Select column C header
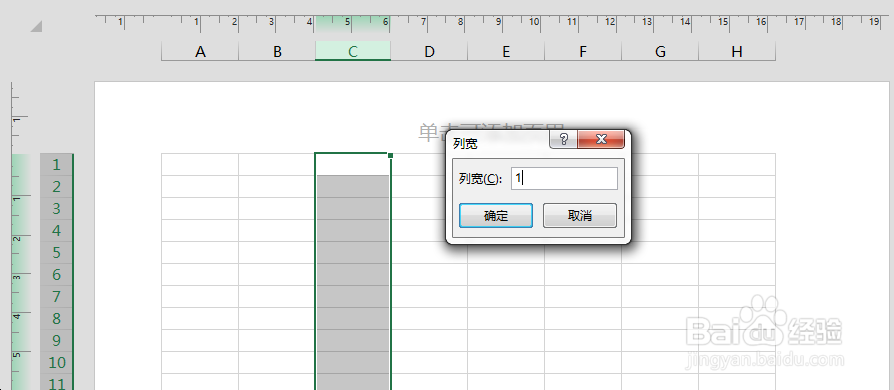 click(353, 51)
